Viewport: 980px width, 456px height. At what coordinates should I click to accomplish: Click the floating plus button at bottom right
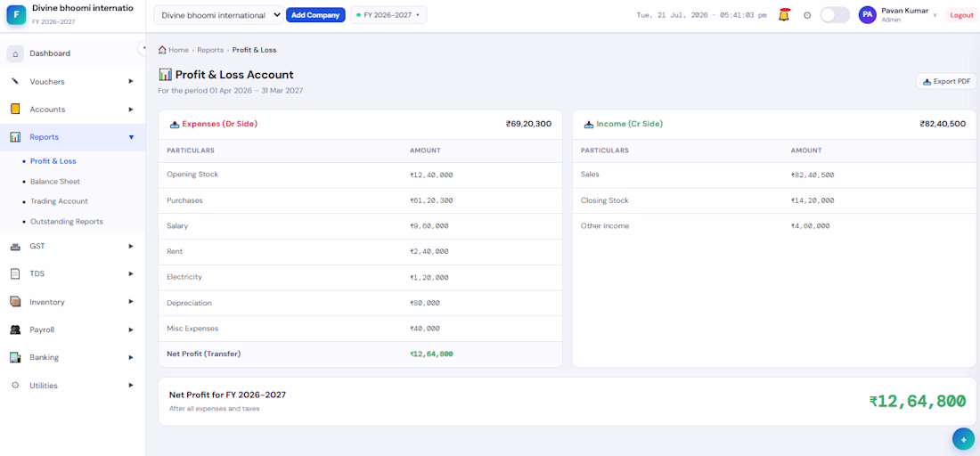tap(963, 439)
